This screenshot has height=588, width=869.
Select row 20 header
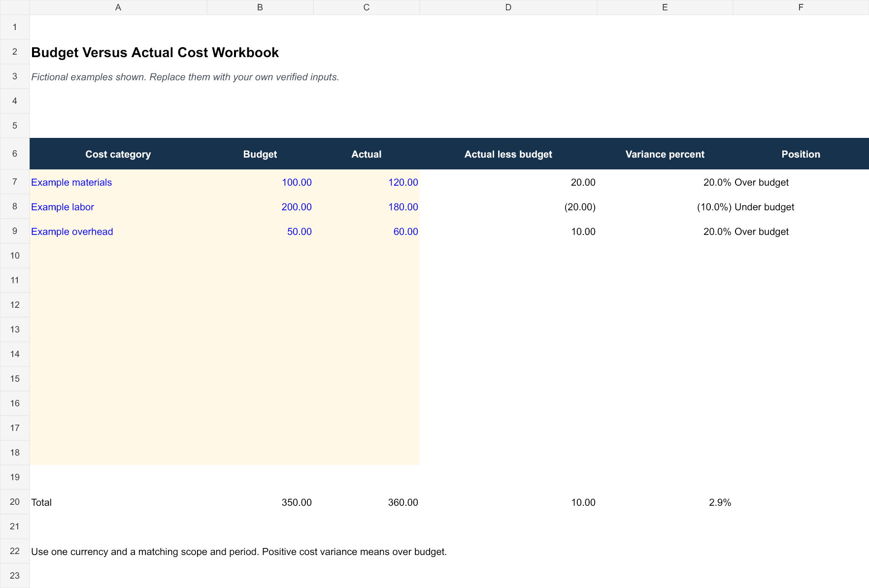15,502
